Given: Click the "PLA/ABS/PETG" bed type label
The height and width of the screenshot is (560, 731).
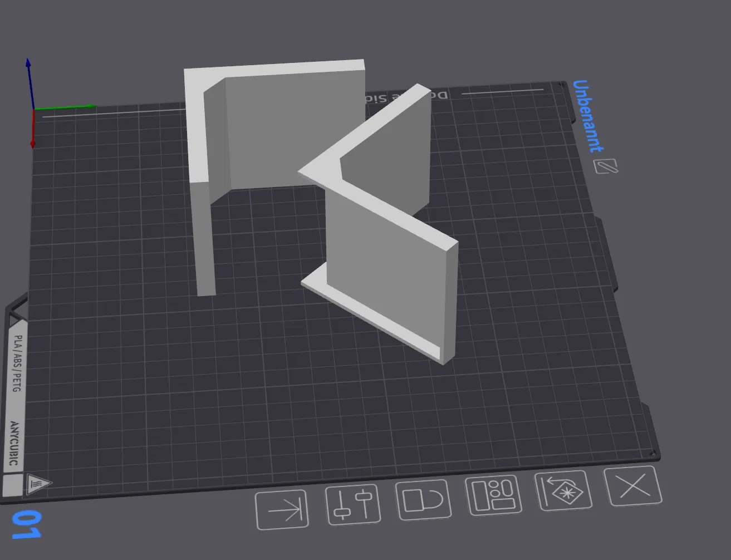Looking at the screenshot, I should (18, 363).
